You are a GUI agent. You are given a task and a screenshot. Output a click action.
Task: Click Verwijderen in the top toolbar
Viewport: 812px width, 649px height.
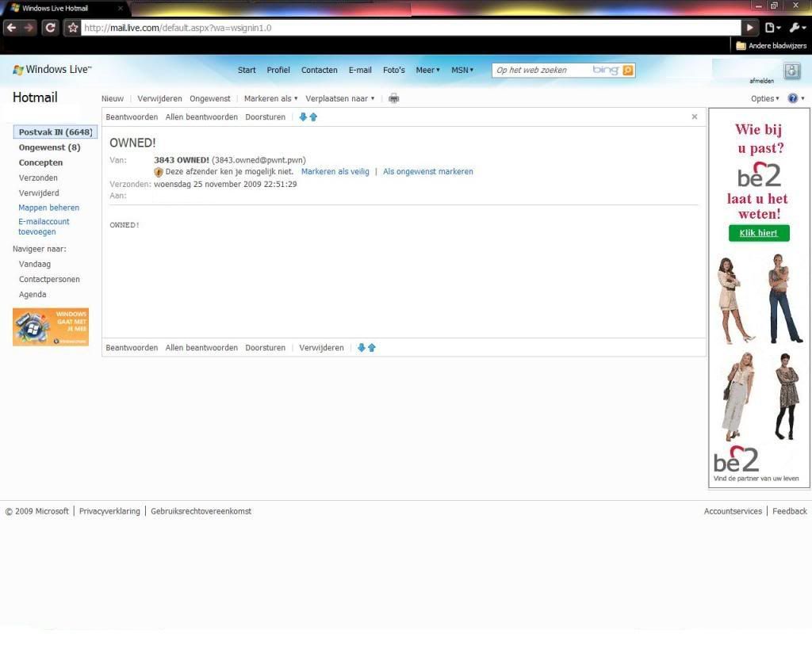pyautogui.click(x=159, y=98)
